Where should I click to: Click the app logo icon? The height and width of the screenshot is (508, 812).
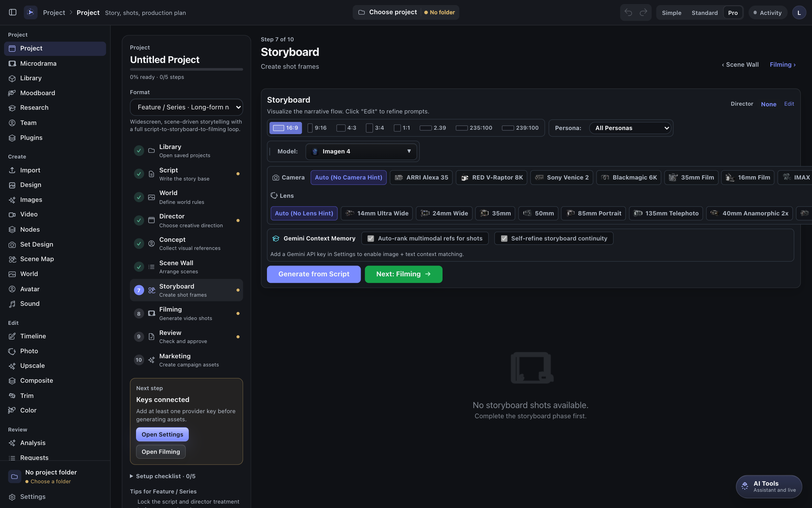(30, 13)
